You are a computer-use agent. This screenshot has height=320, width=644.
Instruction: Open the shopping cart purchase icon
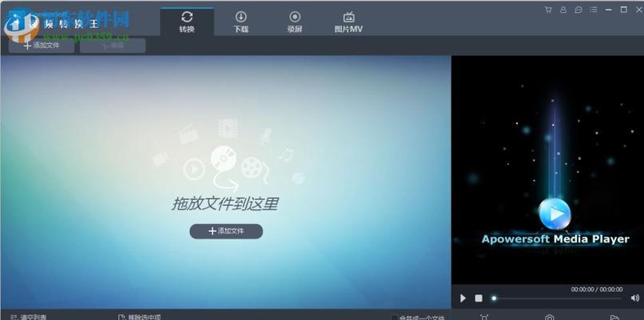pyautogui.click(x=548, y=10)
